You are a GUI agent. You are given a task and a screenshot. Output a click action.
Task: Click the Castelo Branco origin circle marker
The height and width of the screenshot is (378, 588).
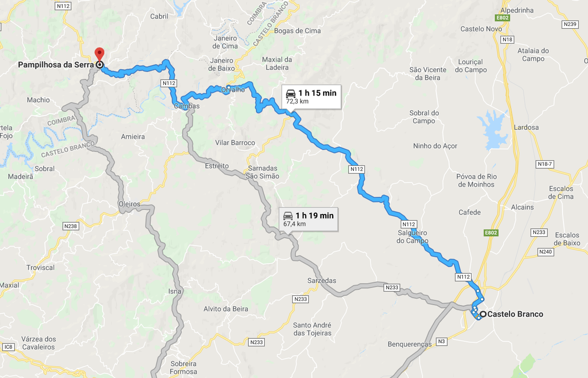[x=483, y=314]
